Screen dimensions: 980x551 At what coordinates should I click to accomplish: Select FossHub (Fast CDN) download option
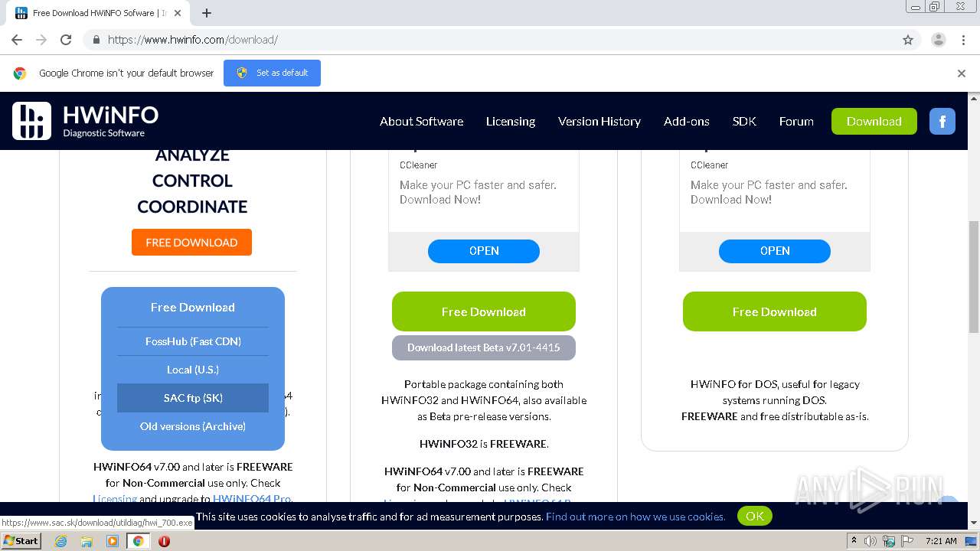click(193, 341)
